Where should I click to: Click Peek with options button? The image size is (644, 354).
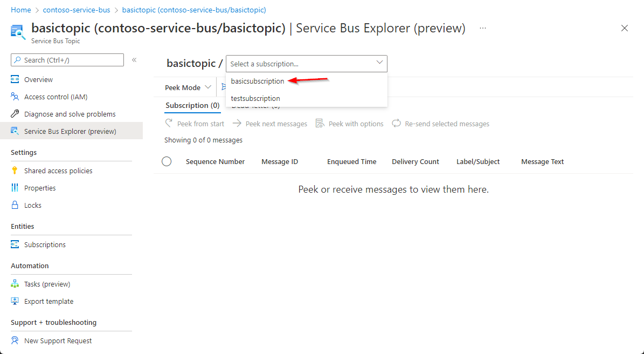(350, 124)
